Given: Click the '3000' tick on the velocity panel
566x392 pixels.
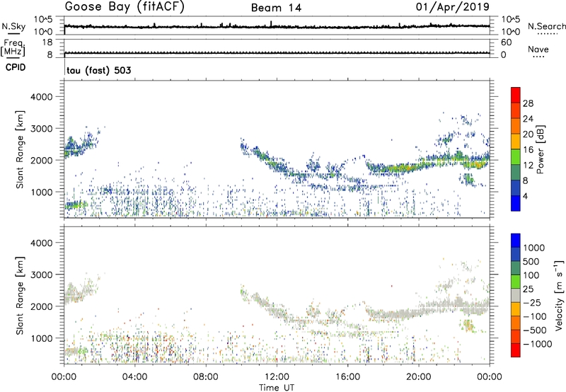Looking at the screenshot, I should point(42,275).
